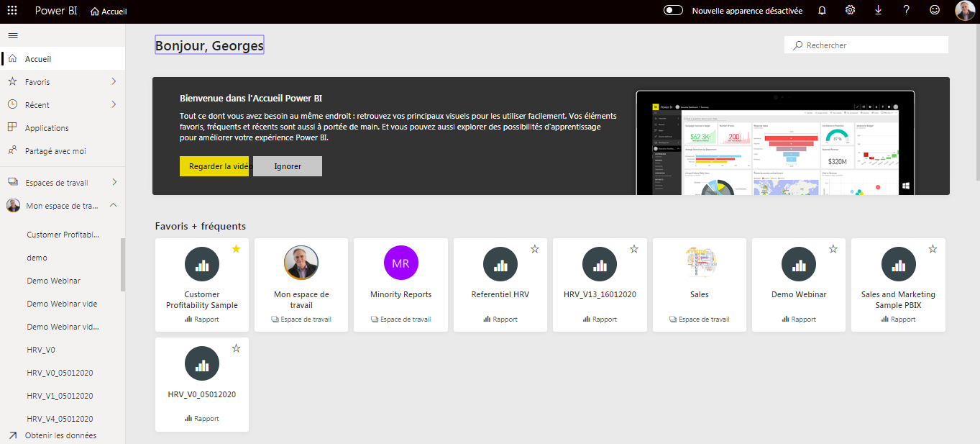
Task: Expand the Récent flyout chevron
Action: coord(114,104)
